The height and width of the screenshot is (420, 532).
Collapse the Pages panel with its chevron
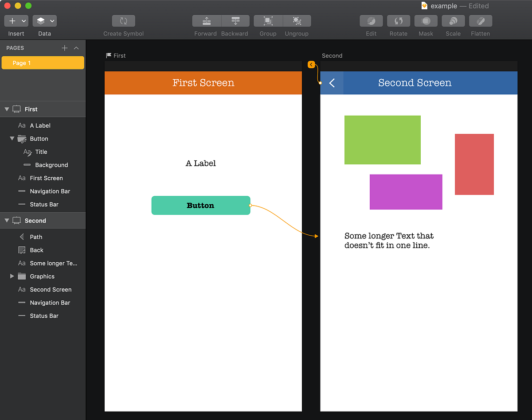(x=75, y=47)
